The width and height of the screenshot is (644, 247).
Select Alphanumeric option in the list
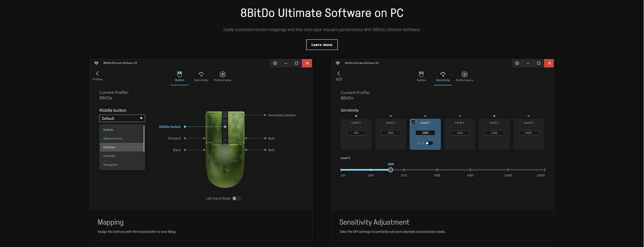(x=113, y=138)
